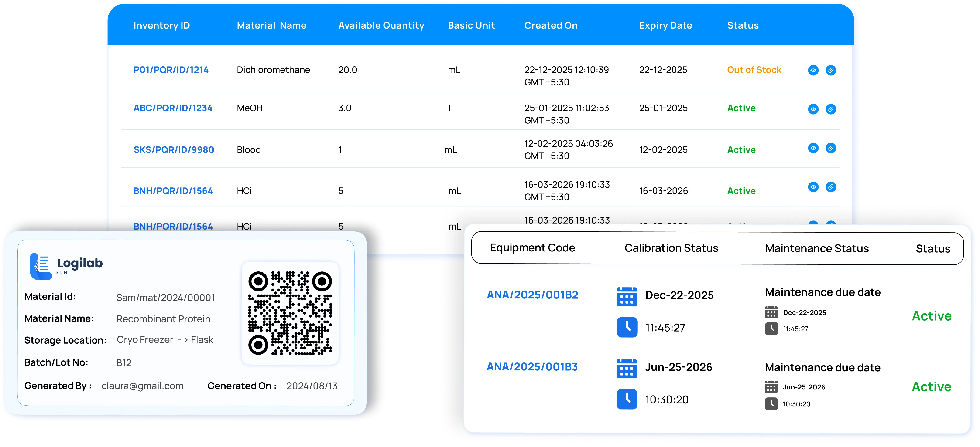Click link icon in first BNH/PQR/ID/1564 row
This screenshot has width=980, height=447.
tap(830, 187)
